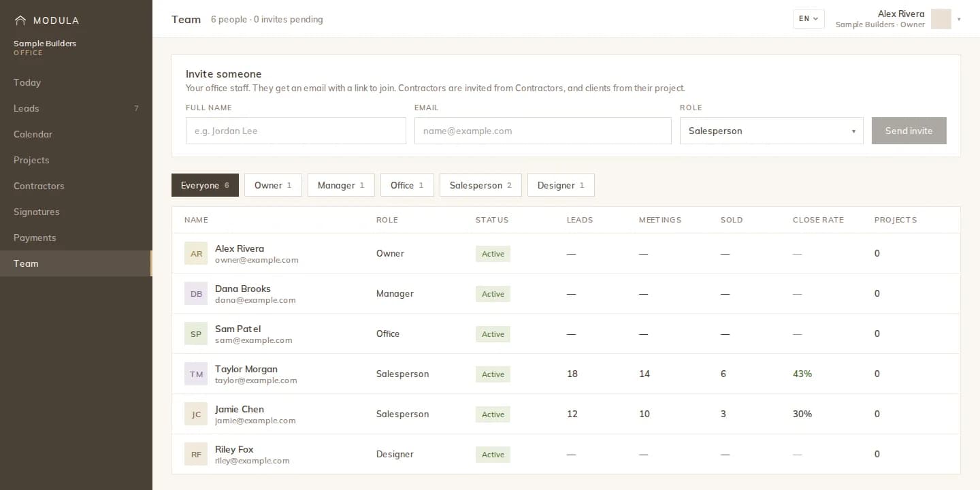Click the Role column header
The width and height of the screenshot is (980, 490).
[387, 220]
